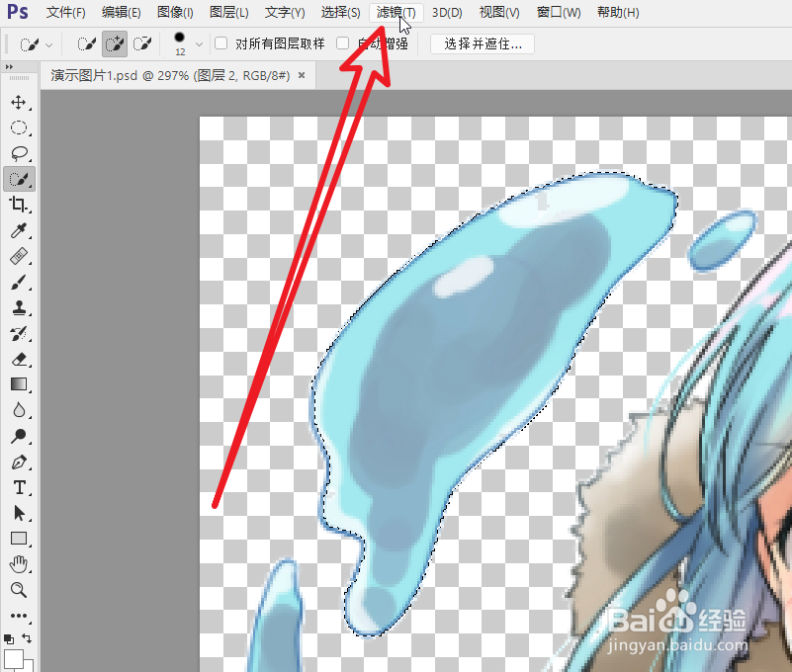Select the Gradient tool

19,384
